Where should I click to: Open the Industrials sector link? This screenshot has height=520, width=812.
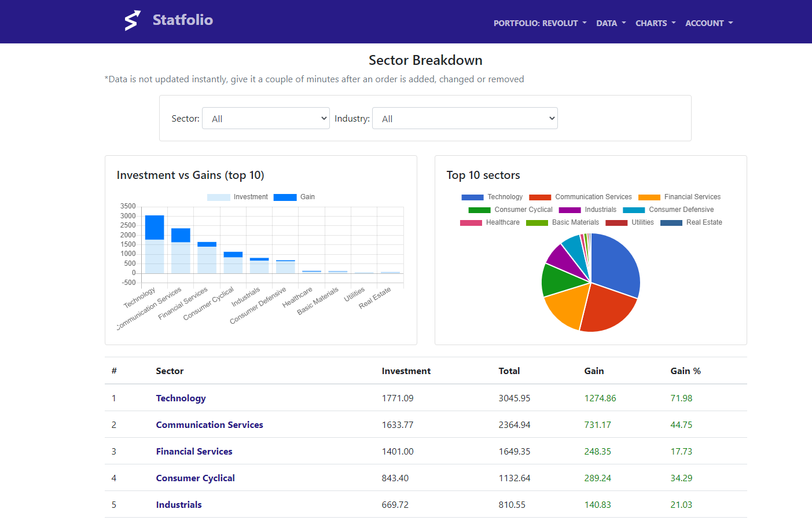[x=179, y=505]
